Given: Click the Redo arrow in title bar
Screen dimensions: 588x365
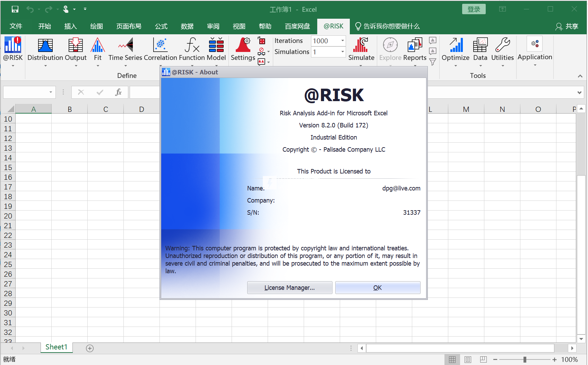Looking at the screenshot, I should [x=49, y=9].
